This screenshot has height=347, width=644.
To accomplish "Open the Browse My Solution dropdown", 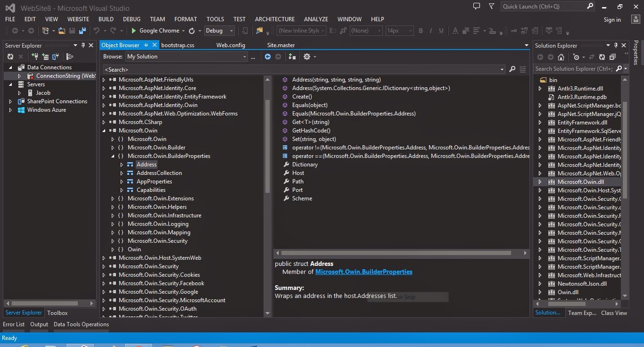I will pyautogui.click(x=244, y=56).
